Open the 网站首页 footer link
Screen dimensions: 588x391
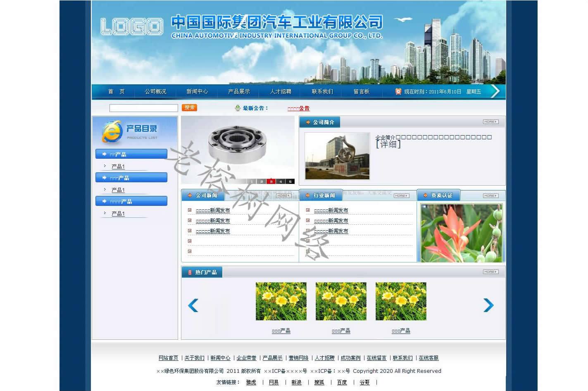coord(168,358)
